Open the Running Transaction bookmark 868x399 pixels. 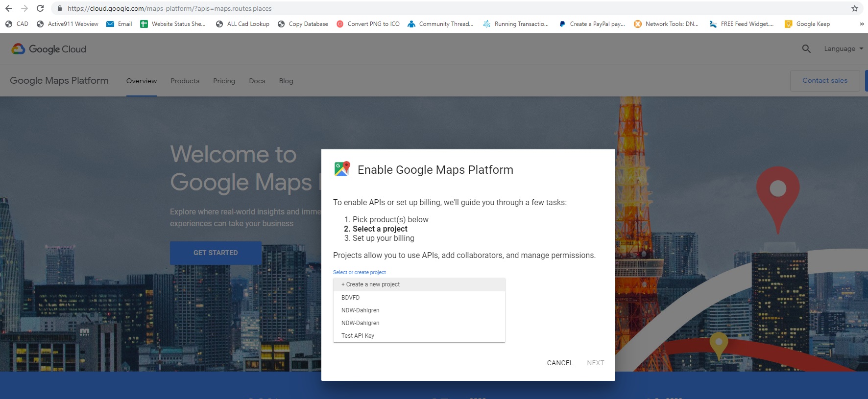[516, 23]
